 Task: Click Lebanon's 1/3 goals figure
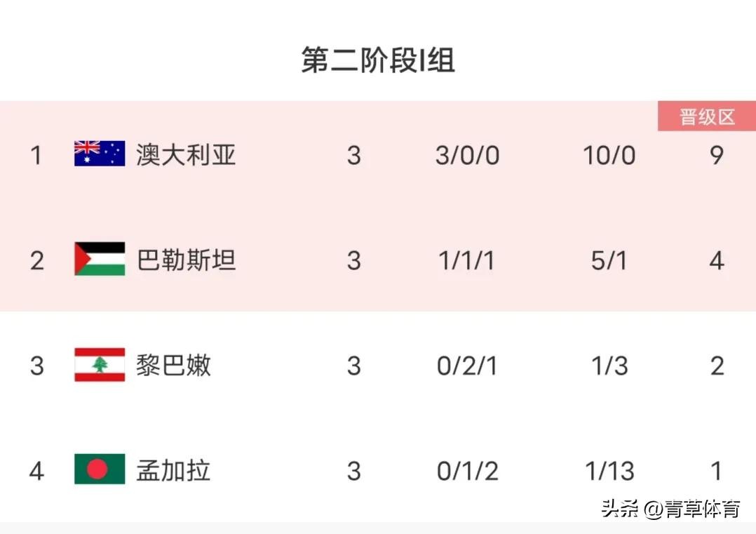pyautogui.click(x=609, y=366)
